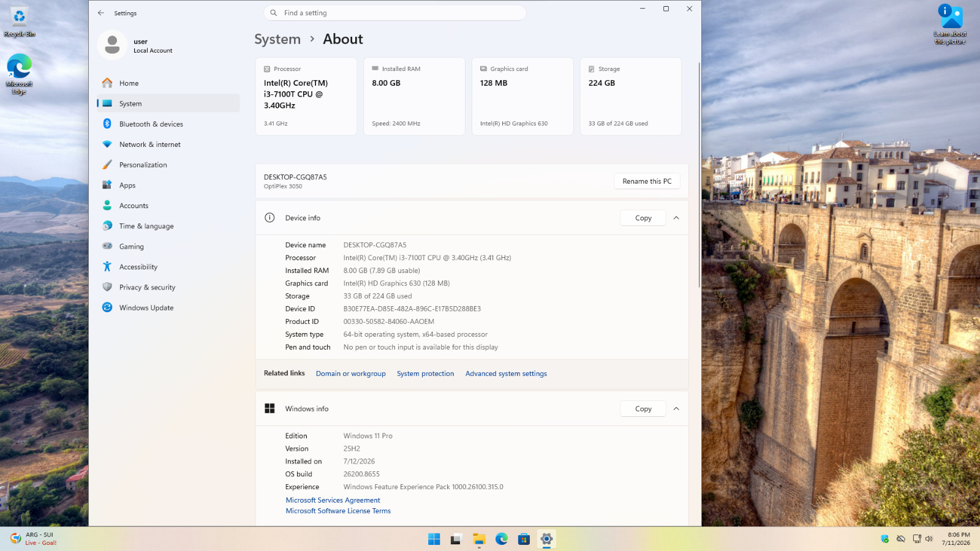
Task: Click the ARG - SUI score widget
Action: (34, 539)
